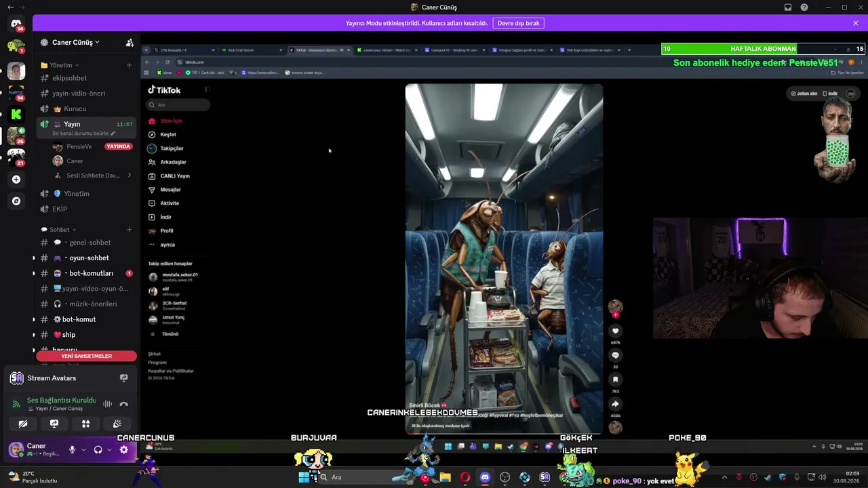This screenshot has height=488, width=868.
Task: Open headphone output options arrow
Action: [109, 449]
